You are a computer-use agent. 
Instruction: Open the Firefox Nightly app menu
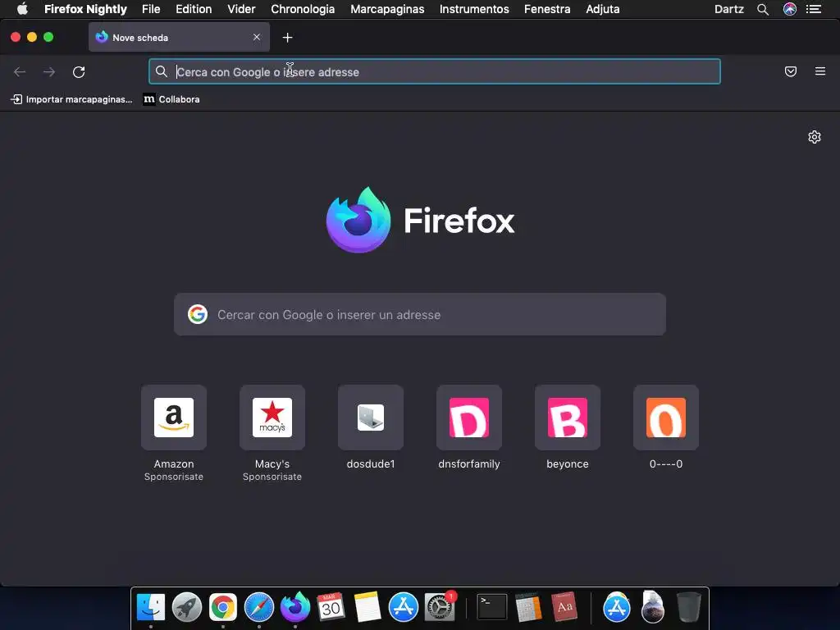click(85, 9)
